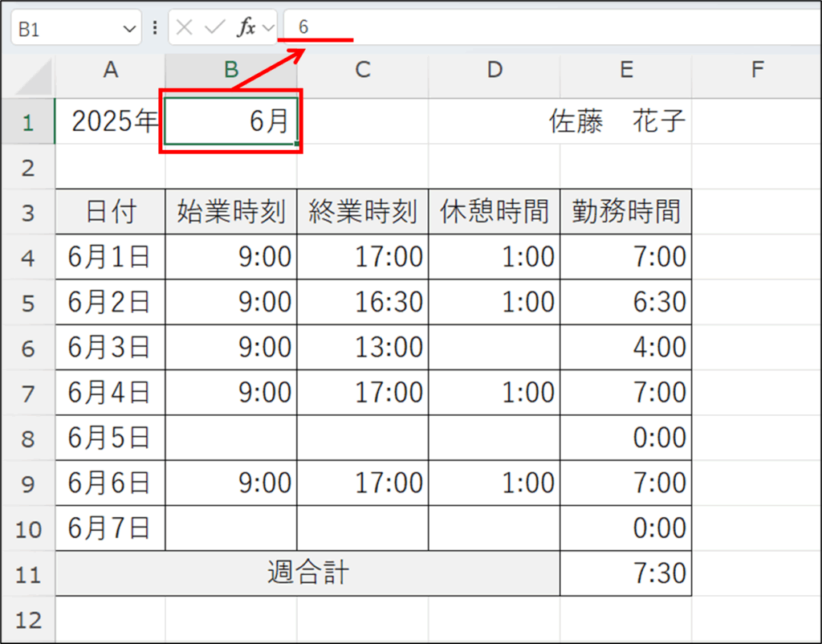822x644 pixels.
Task: Click the Insert Function fx icon
Action: coord(245,28)
